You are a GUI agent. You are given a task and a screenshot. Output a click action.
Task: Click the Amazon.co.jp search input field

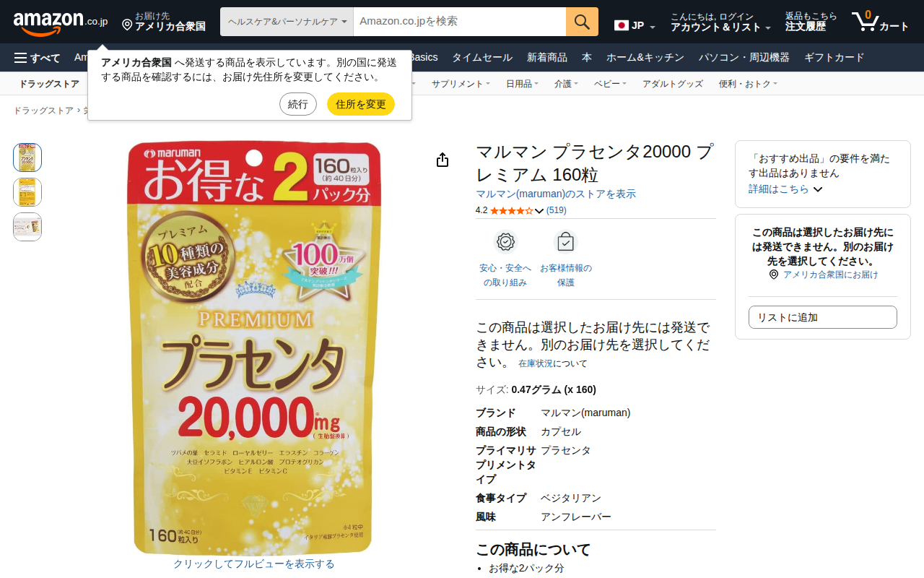(x=460, y=22)
